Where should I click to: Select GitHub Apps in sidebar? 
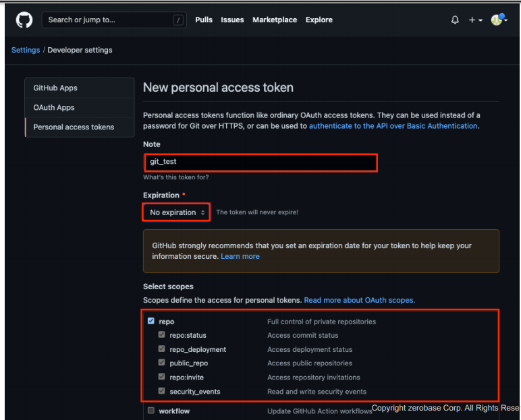pyautogui.click(x=55, y=88)
